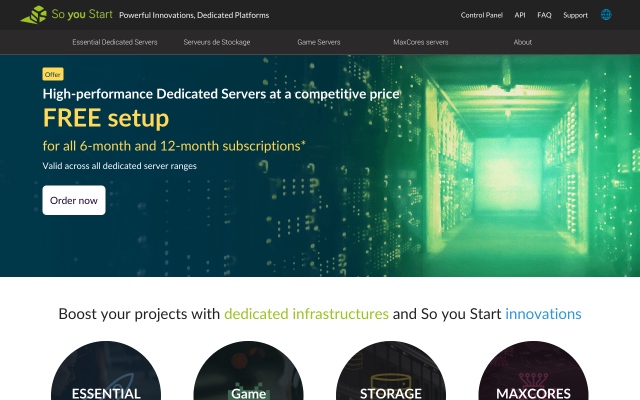
Task: Click the yellow Offer badge
Action: 53,74
